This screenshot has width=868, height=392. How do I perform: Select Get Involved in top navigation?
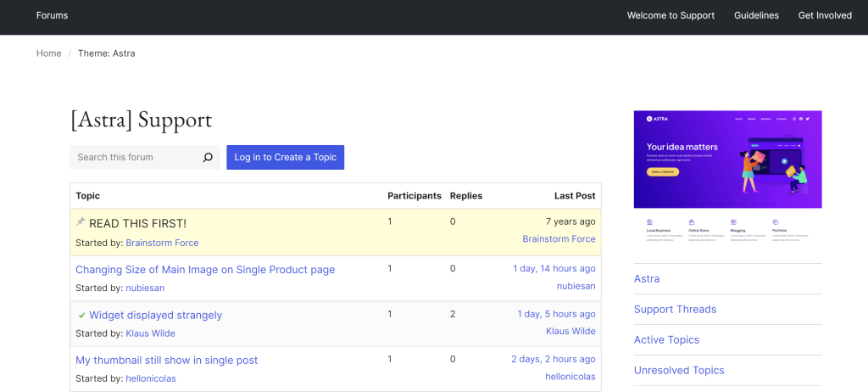coord(825,15)
